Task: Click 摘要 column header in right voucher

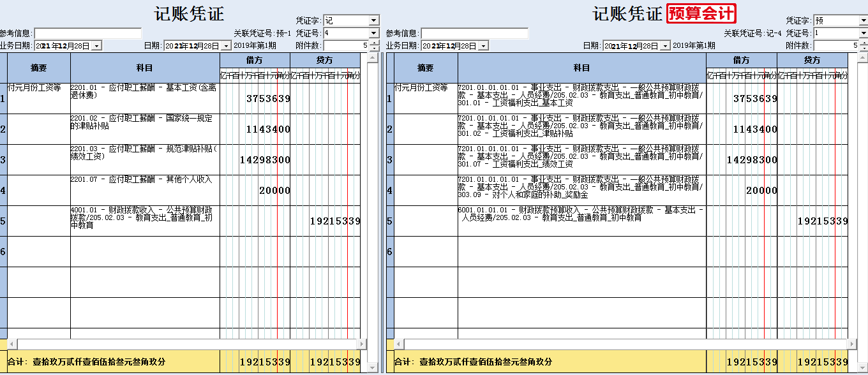Action: (425, 68)
